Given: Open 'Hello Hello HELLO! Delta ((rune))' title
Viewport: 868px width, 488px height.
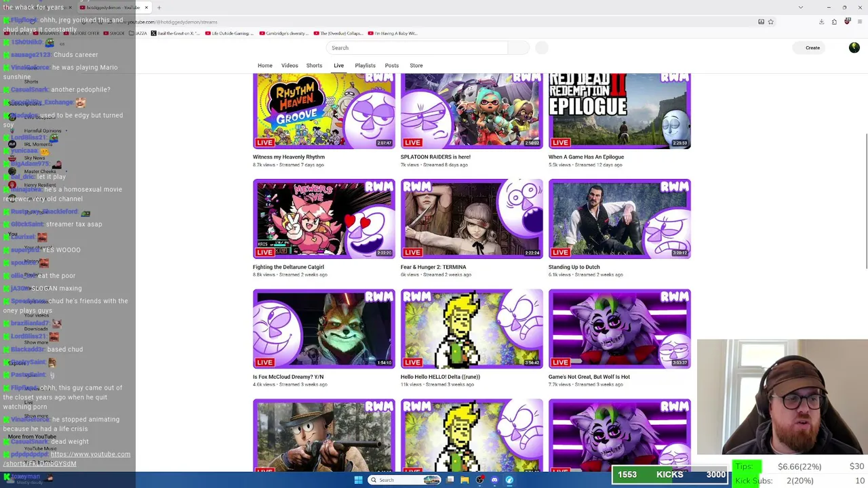Looking at the screenshot, I should point(440,377).
